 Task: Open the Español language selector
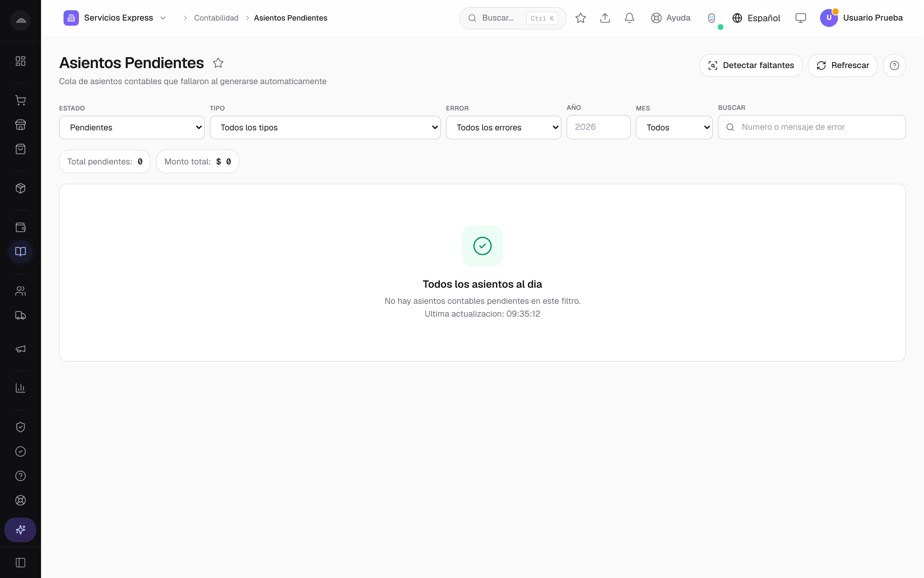click(756, 18)
